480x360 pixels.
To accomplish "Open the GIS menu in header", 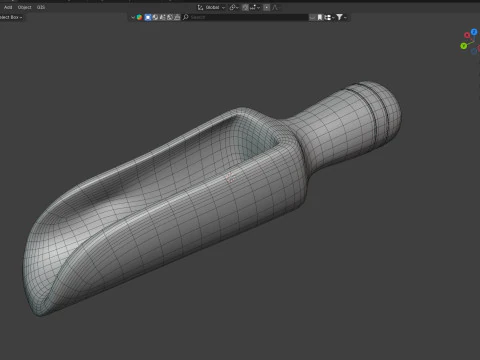I will tap(41, 7).
